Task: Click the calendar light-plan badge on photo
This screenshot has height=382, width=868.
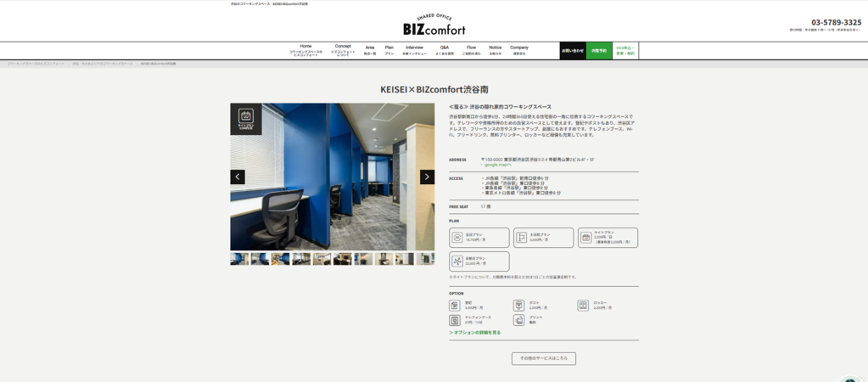Action: pos(246,119)
